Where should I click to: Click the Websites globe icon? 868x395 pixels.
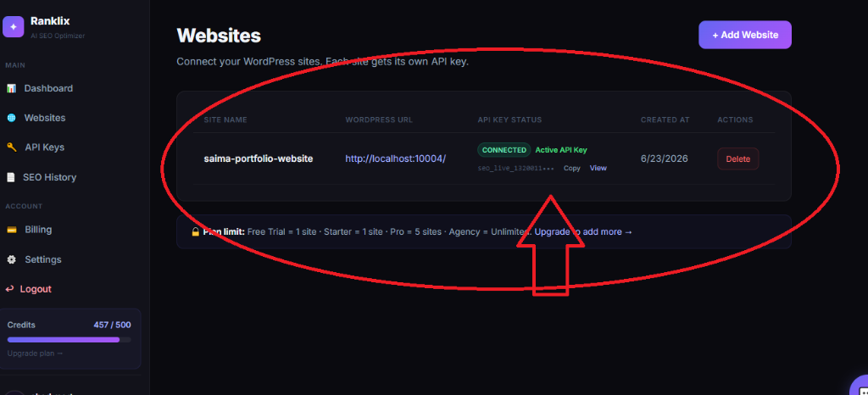tap(11, 118)
